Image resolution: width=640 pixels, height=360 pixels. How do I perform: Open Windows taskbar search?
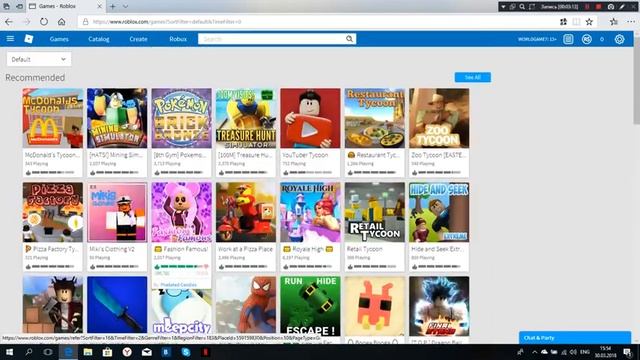pyautogui.click(x=29, y=352)
